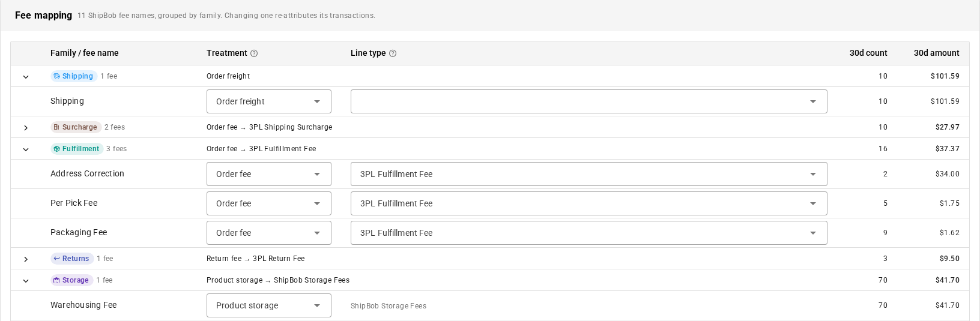Click the Warehousing Fee name
This screenshot has width=980, height=321.
click(83, 305)
